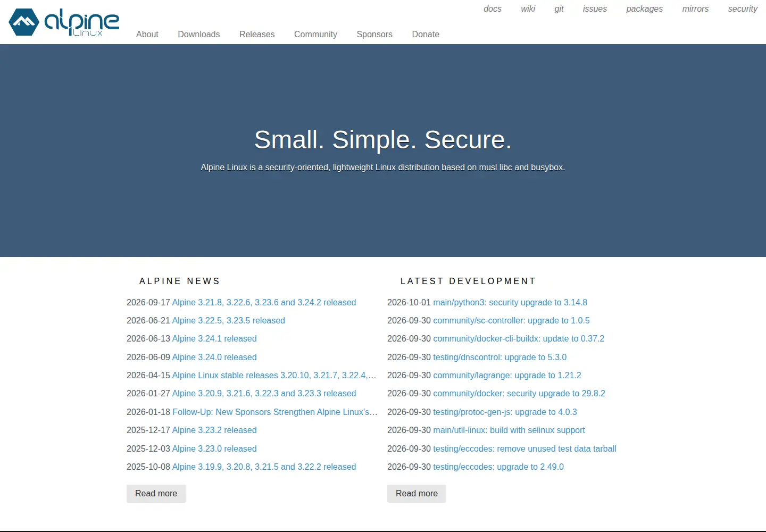The width and height of the screenshot is (766, 532).
Task: Click the 2026-10-01 development date
Action: 409,302
